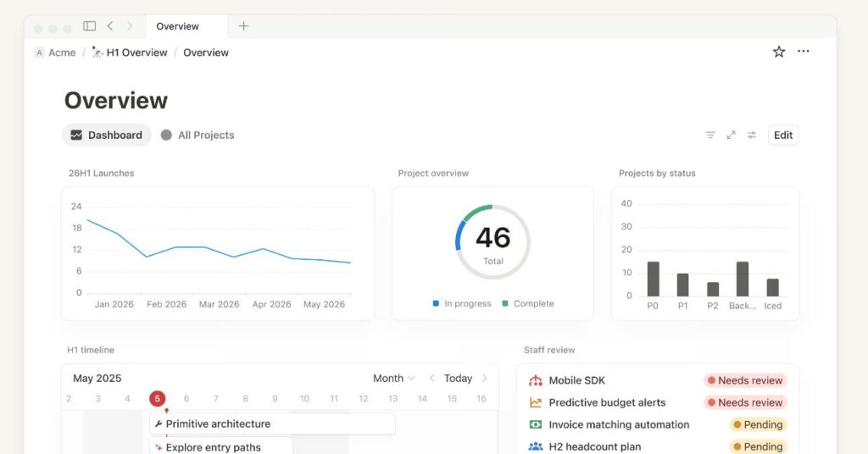
Task: Star this page as favorite
Action: [779, 52]
